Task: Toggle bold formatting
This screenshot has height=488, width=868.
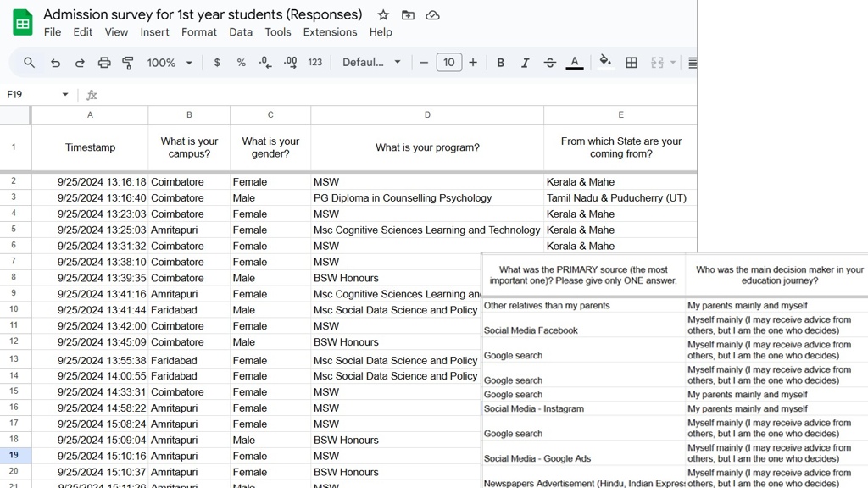Action: [501, 63]
